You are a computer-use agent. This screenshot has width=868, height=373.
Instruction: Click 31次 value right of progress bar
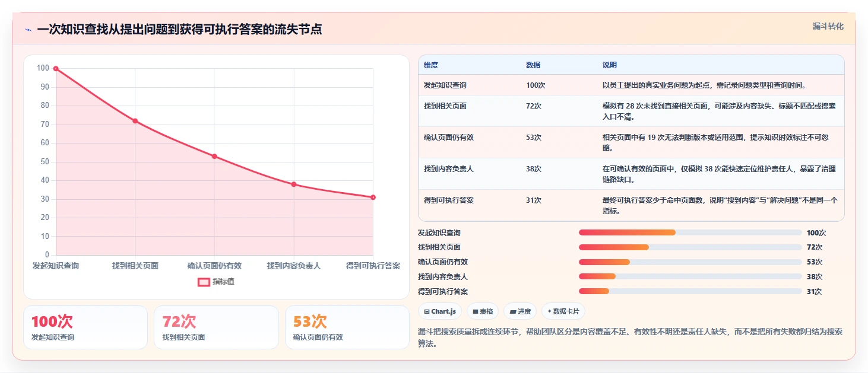coord(815,292)
